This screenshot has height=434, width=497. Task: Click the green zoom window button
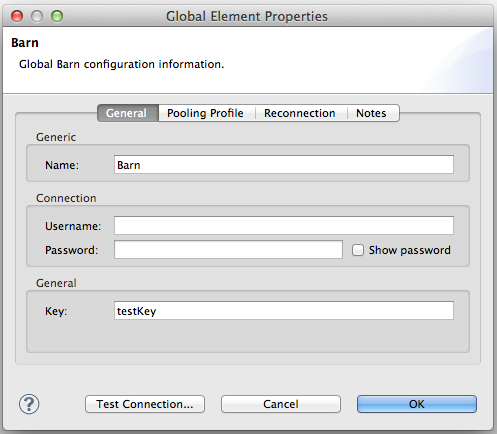57,16
